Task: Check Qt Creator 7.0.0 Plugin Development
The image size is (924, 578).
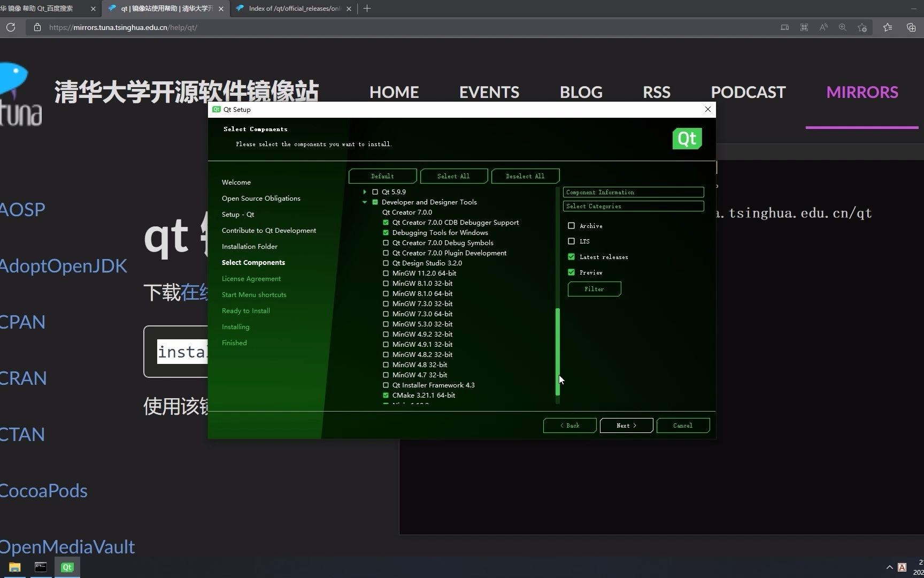Action: [x=386, y=253]
